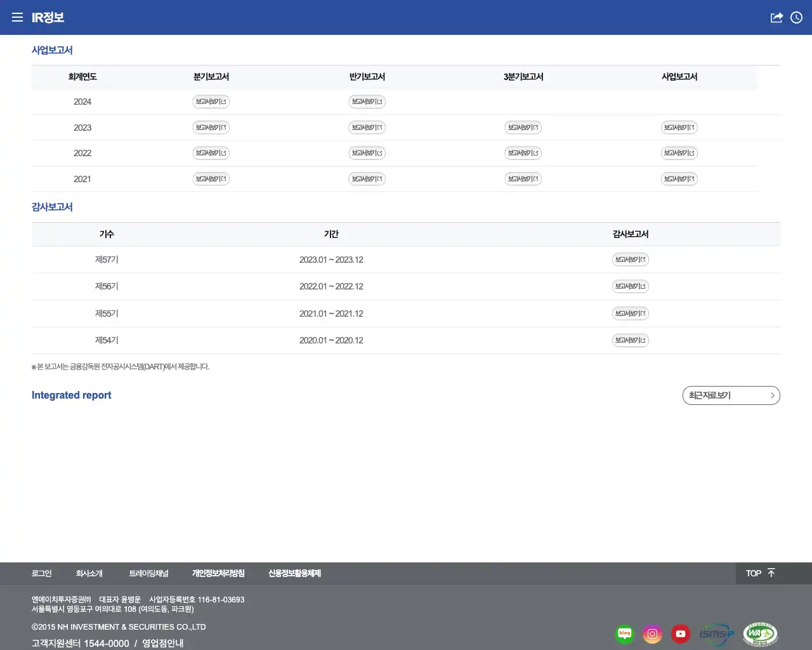Viewport: 812px width, 650px height.
Task: View 2022 반기보고서 report
Action: 367,153
